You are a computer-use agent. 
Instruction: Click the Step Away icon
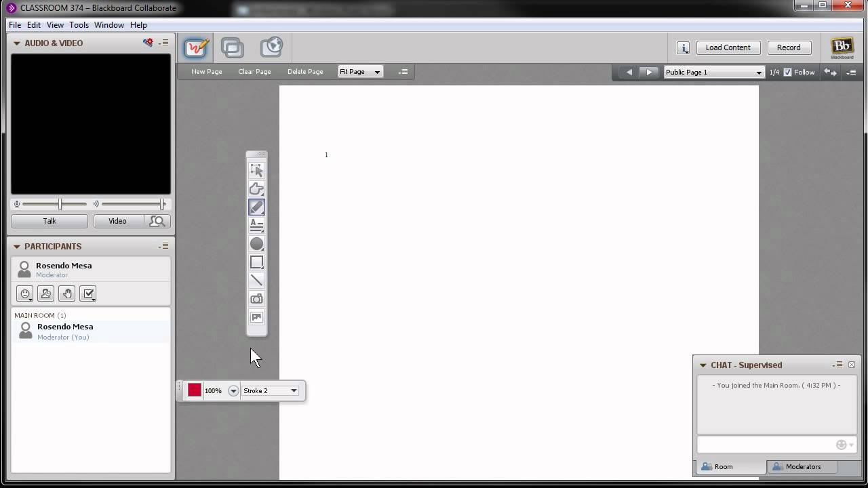(45, 293)
